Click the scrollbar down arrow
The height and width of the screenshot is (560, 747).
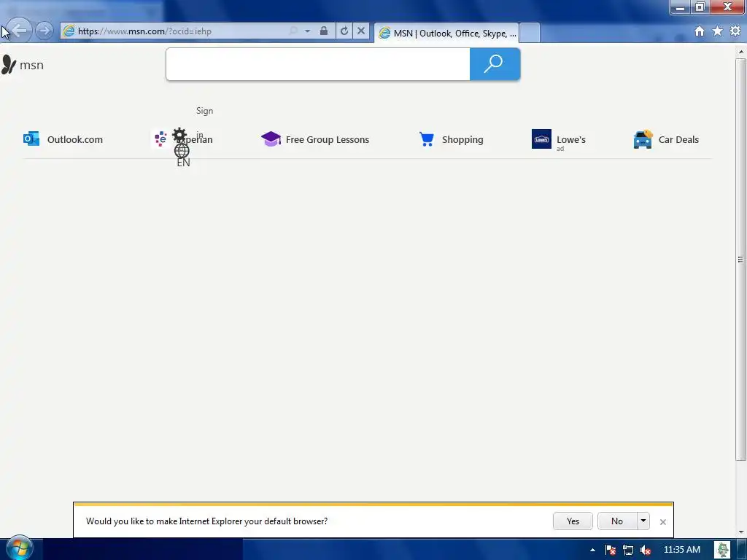[x=740, y=532]
